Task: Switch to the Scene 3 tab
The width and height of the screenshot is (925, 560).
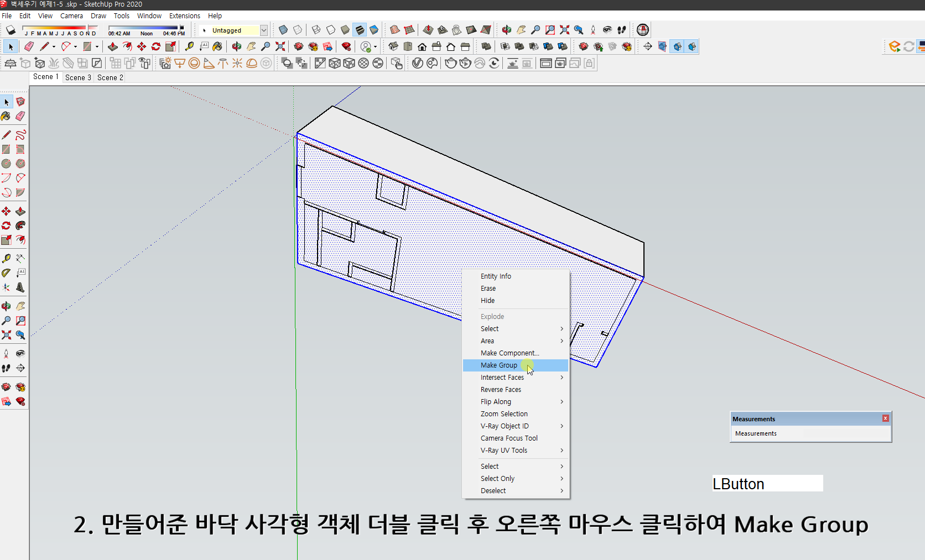Action: (77, 77)
